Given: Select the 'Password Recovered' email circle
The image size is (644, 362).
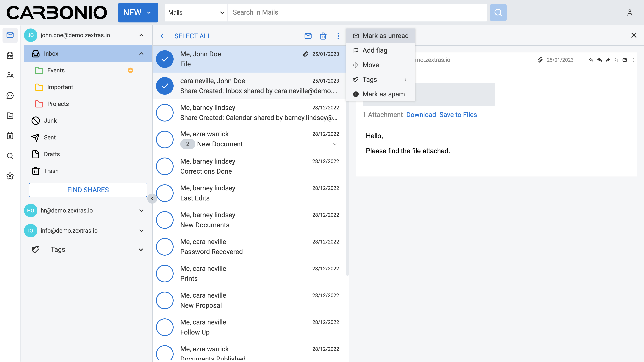Looking at the screenshot, I should point(165,247).
